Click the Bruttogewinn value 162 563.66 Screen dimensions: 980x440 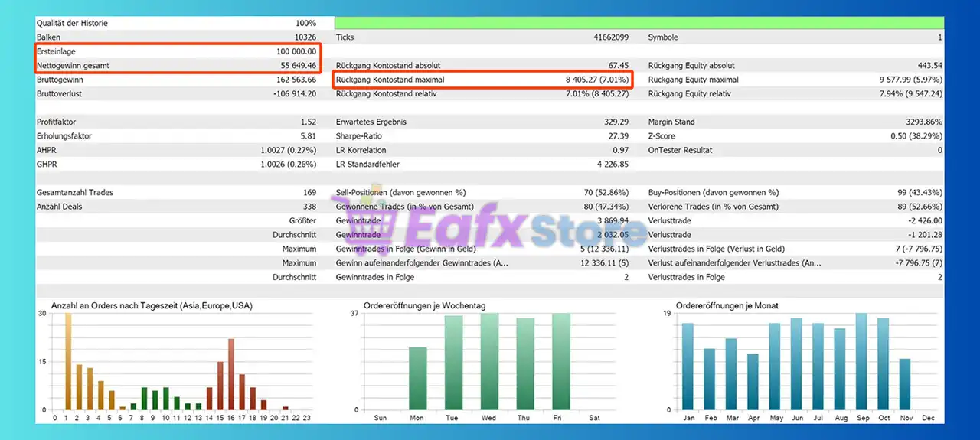289,80
